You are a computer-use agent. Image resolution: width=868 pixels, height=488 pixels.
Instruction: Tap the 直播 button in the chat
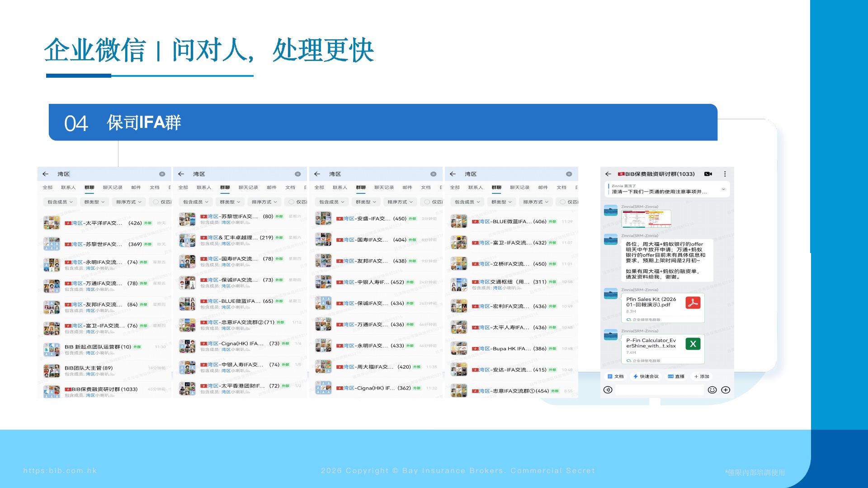pyautogui.click(x=676, y=376)
